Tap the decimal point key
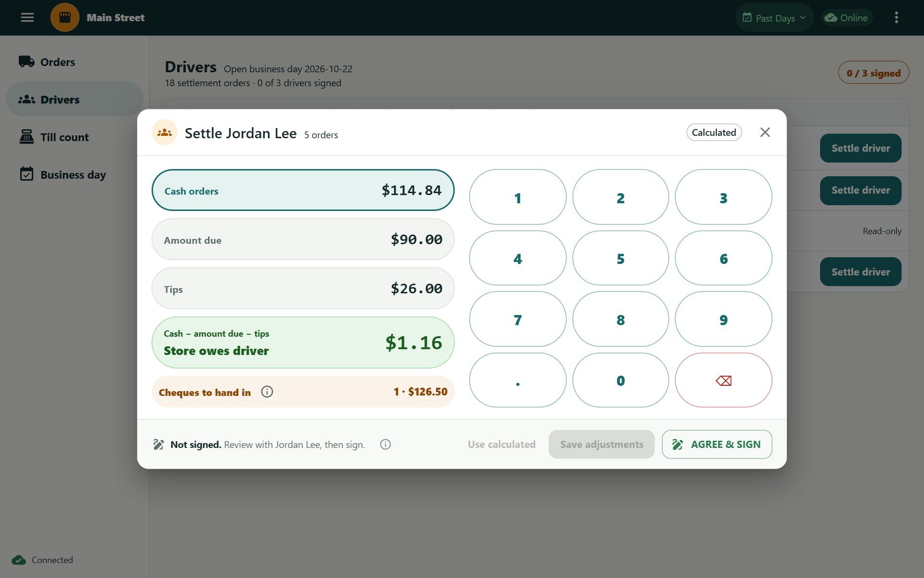The image size is (924, 578). coord(518,381)
